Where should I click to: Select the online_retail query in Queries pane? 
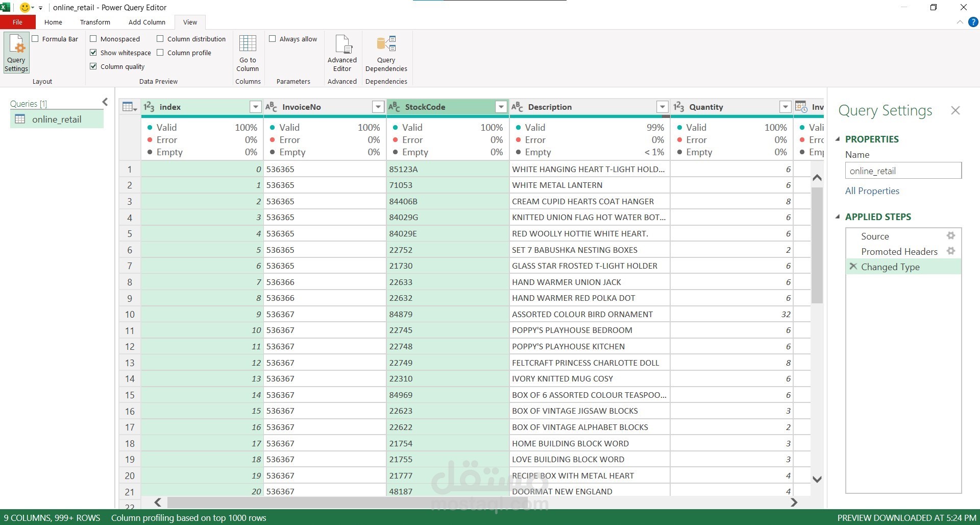(x=57, y=119)
